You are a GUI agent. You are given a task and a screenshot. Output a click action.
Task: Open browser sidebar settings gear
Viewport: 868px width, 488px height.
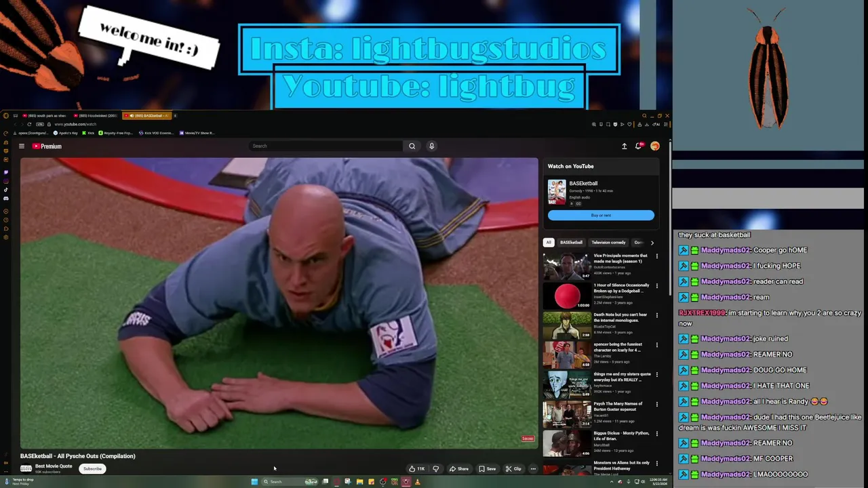pyautogui.click(x=6, y=237)
